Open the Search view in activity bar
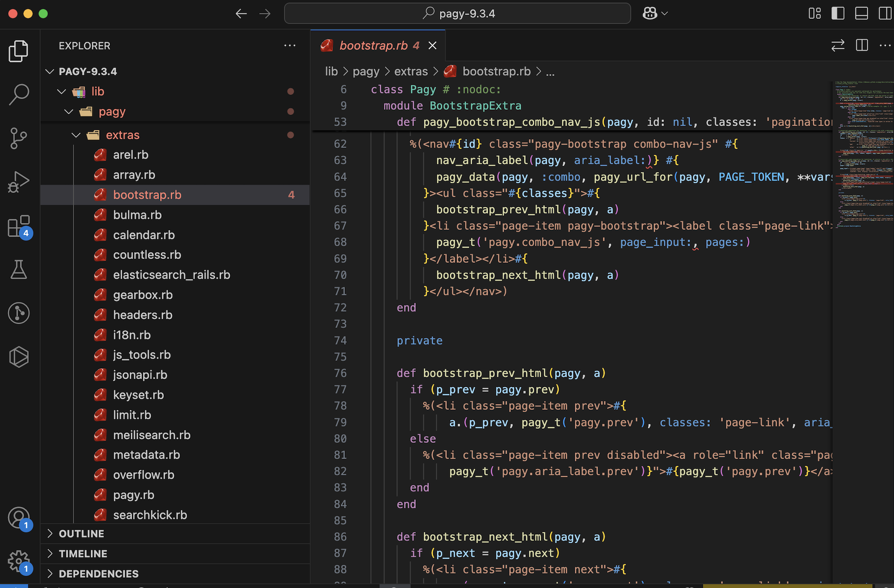The width and height of the screenshot is (894, 588). [19, 94]
